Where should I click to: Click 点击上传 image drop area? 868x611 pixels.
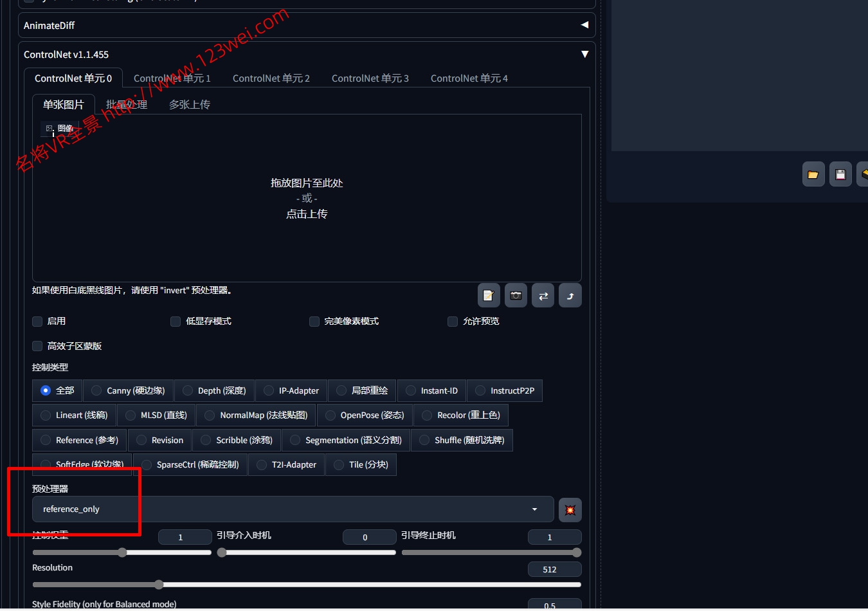(x=307, y=214)
